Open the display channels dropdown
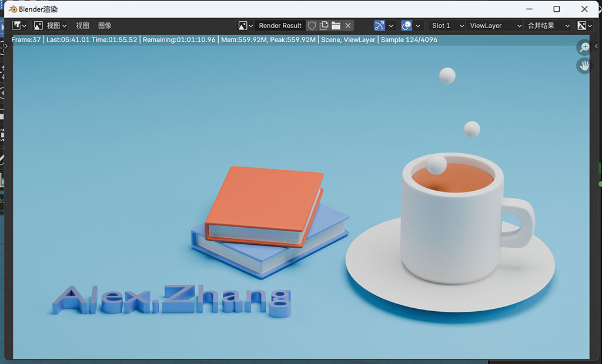This screenshot has height=364, width=602. (584, 26)
